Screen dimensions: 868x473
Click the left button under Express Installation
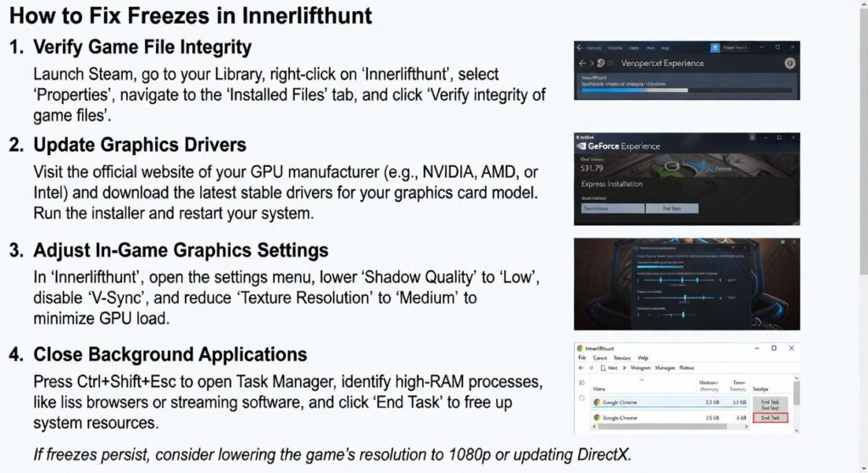610,208
